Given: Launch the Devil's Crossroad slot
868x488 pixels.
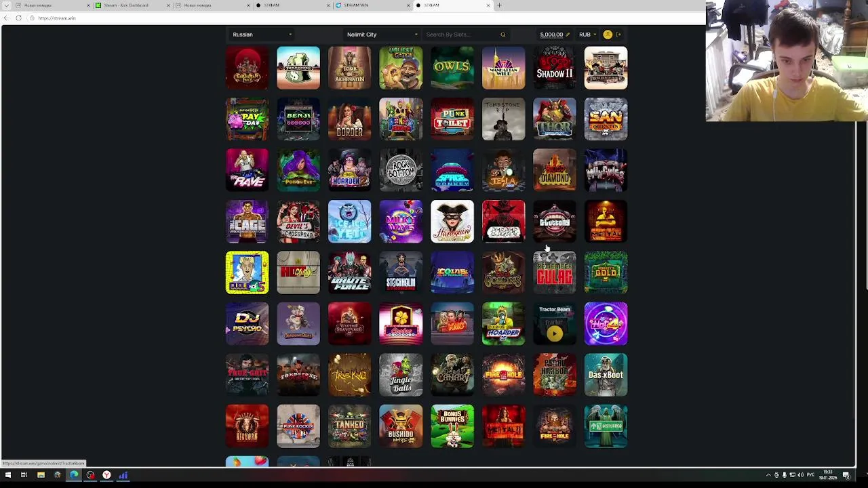Looking at the screenshot, I should (298, 222).
